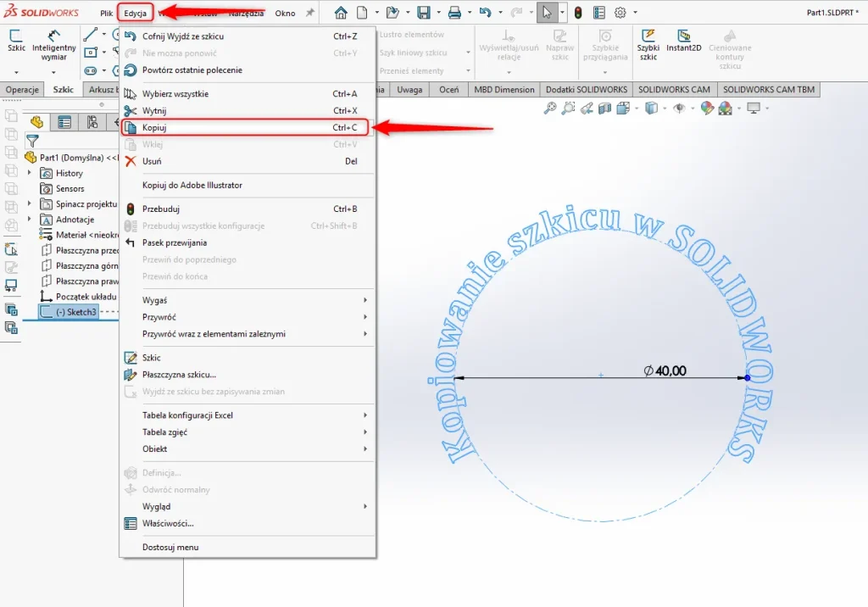Viewport: 868px width, 607px height.
Task: Click the Szkic sketch tool icon
Action: point(16,41)
